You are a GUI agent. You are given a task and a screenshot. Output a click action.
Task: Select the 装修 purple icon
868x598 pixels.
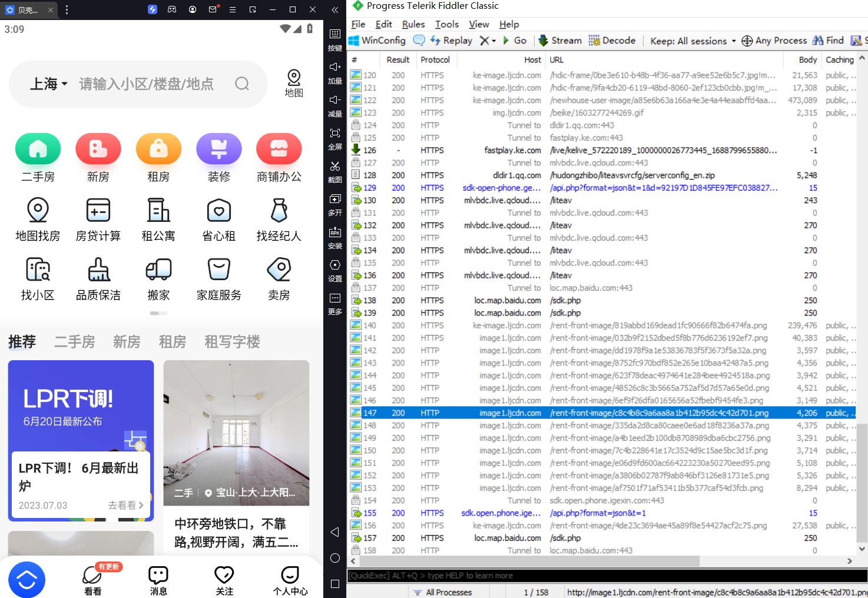pos(219,149)
